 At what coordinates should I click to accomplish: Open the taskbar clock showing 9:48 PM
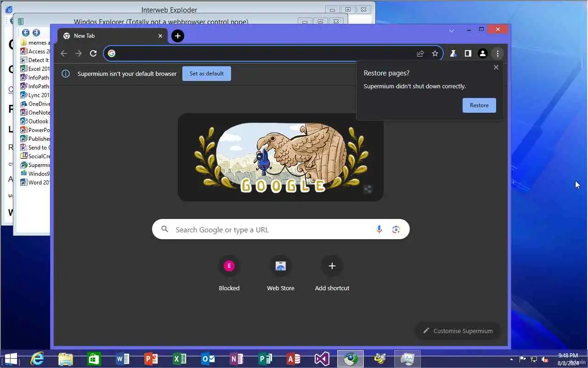click(568, 359)
